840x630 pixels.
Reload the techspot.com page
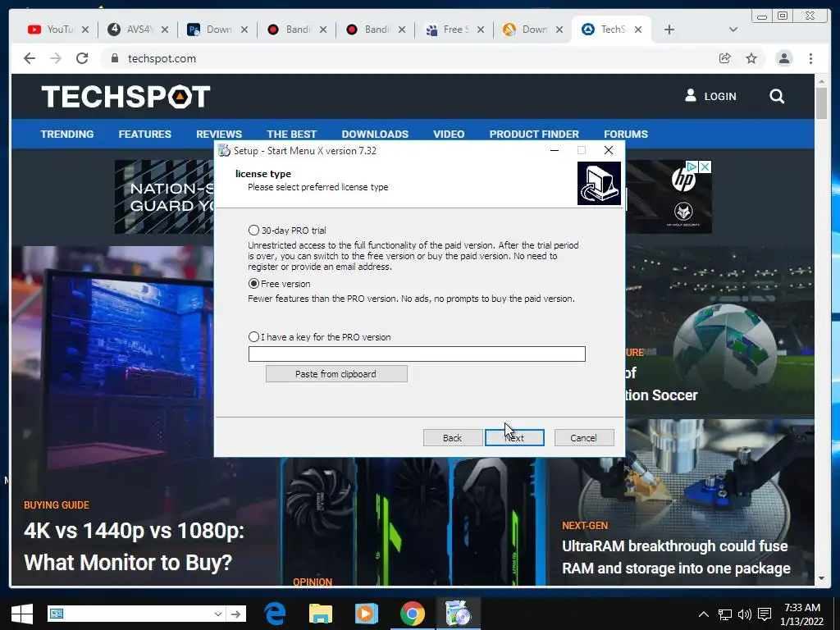[82, 58]
